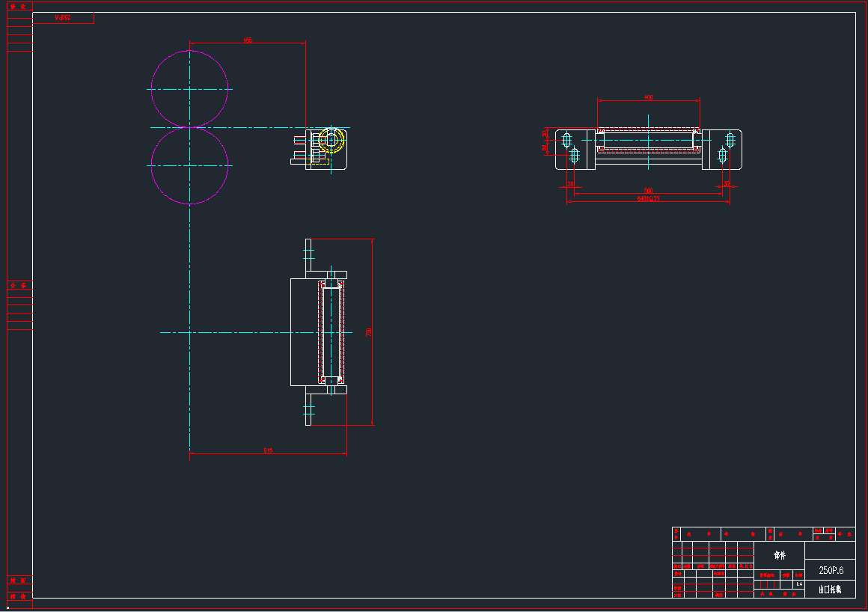Select the 615 dimension below front view

pos(268,451)
